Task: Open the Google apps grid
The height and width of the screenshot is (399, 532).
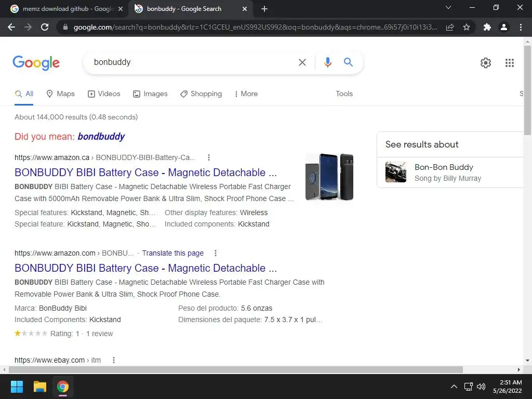Action: [509, 63]
